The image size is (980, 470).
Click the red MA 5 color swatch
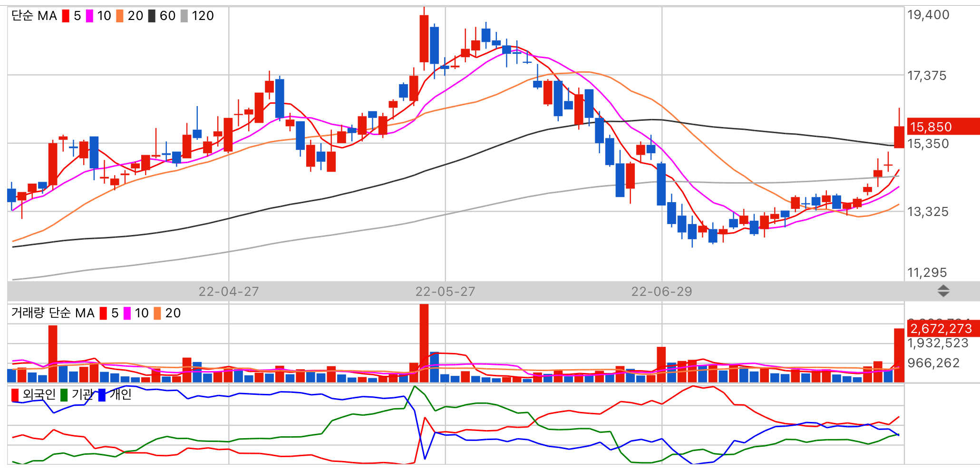tap(66, 16)
